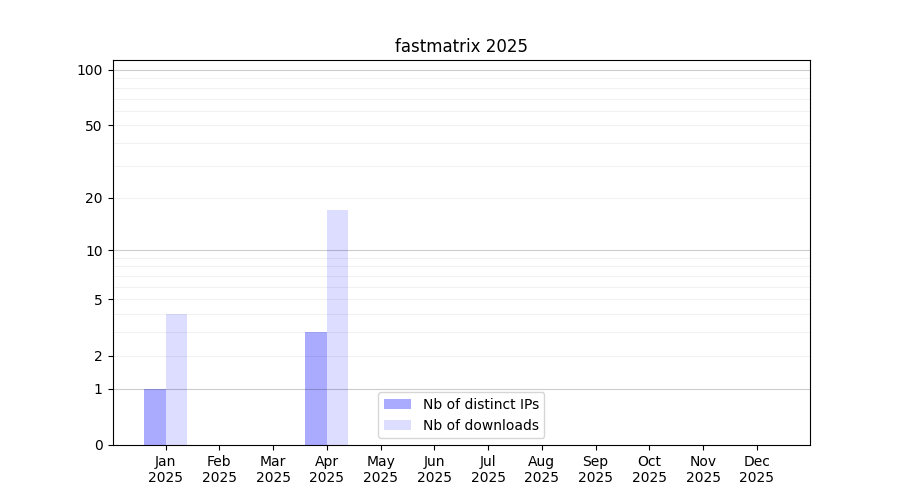Select the 'Aug 2025' x-axis label
Image resolution: width=900 pixels, height=500 pixels.
click(x=542, y=469)
